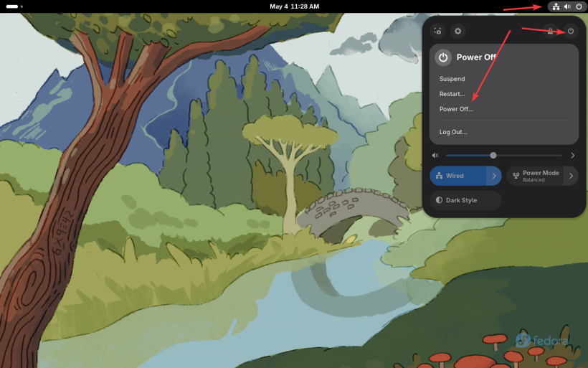The width and height of the screenshot is (588, 368).
Task: Click the Power Off header power icon
Action: 443,57
